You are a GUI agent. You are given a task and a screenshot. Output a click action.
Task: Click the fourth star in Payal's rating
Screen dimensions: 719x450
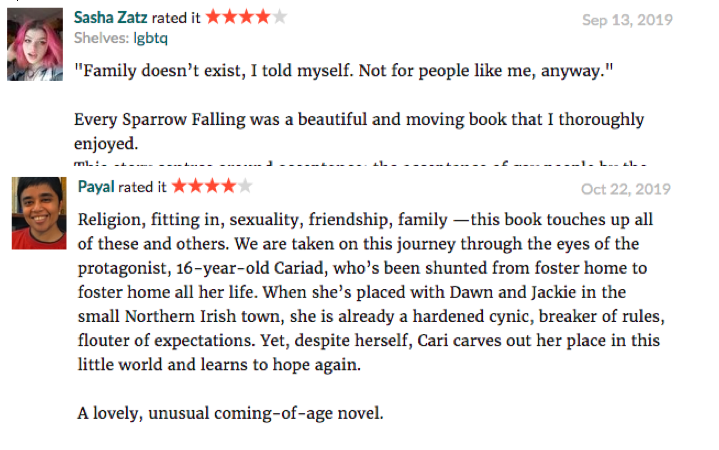pyautogui.click(x=228, y=186)
